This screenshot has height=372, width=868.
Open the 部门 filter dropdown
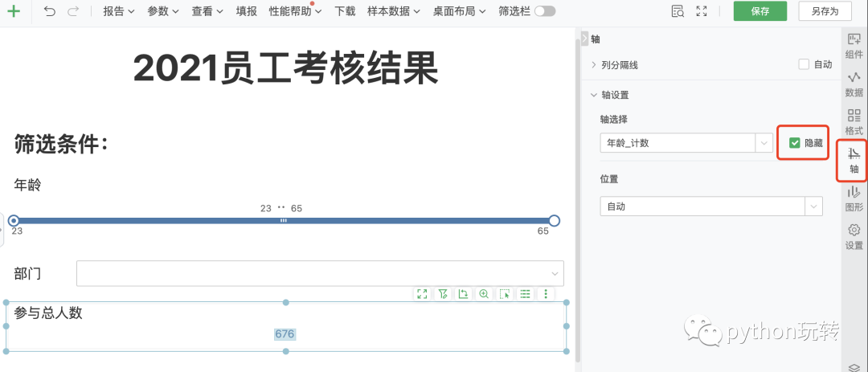320,273
